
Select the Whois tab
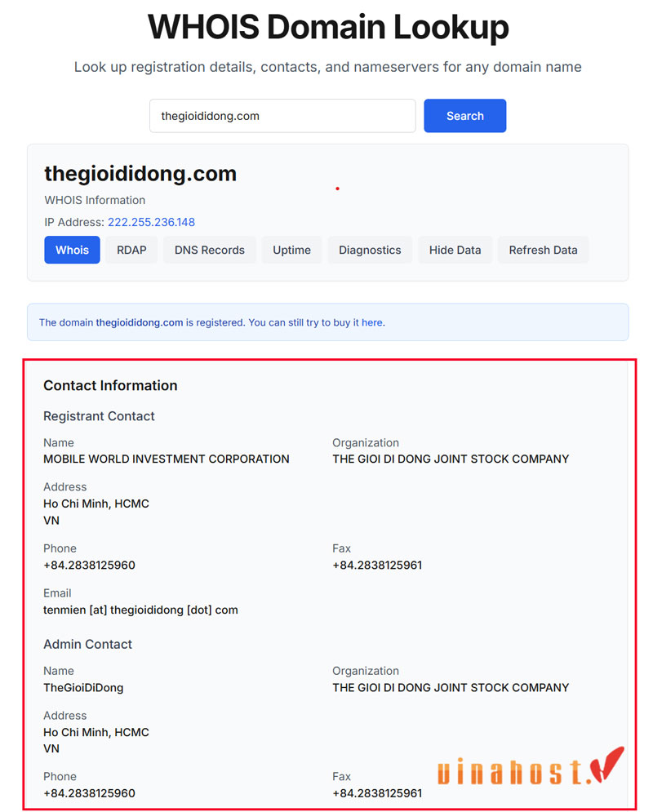coord(72,250)
